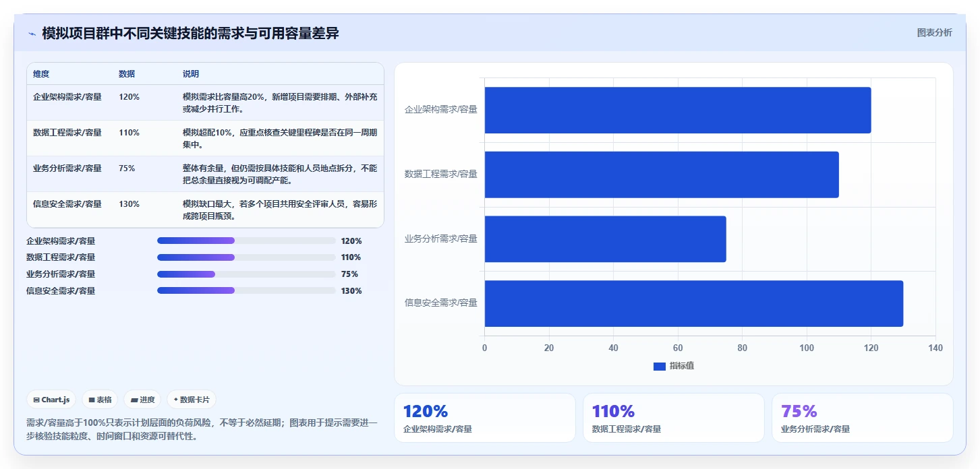Click the title 模拟项目群中不同关键技能的需求与可用容量差异
The width and height of the screenshot is (980, 469).
190,33
